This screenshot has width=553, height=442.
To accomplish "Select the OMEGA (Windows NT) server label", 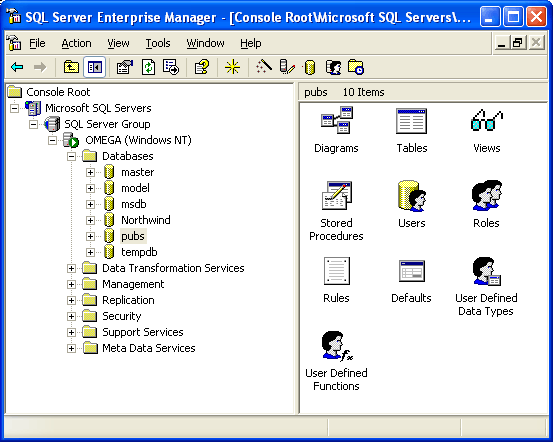I will point(138,140).
